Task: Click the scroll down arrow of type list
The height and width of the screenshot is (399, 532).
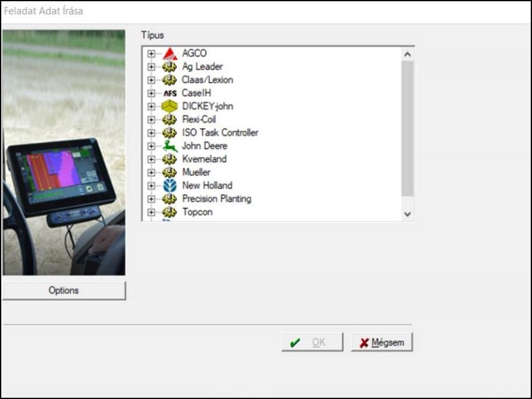Action: (x=408, y=214)
